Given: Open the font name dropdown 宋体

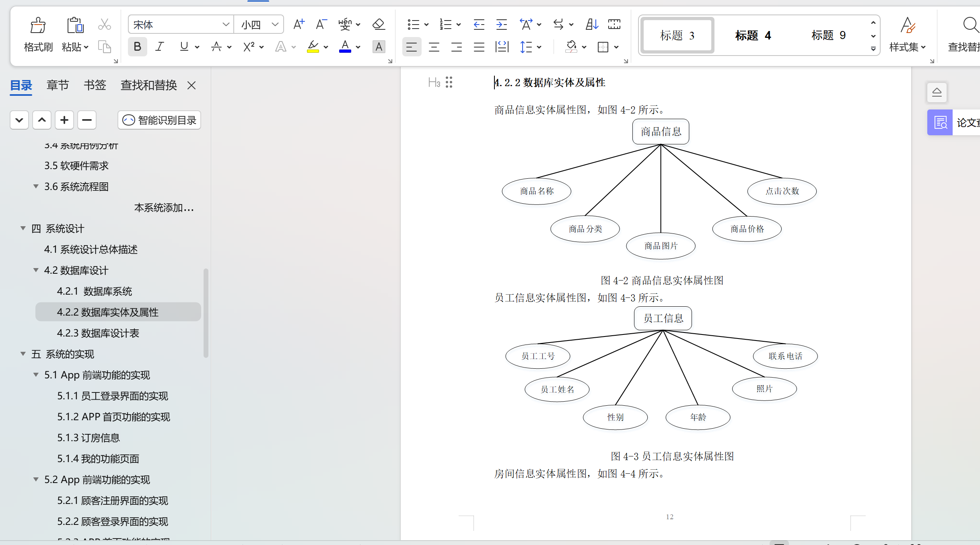Looking at the screenshot, I should 226,24.
